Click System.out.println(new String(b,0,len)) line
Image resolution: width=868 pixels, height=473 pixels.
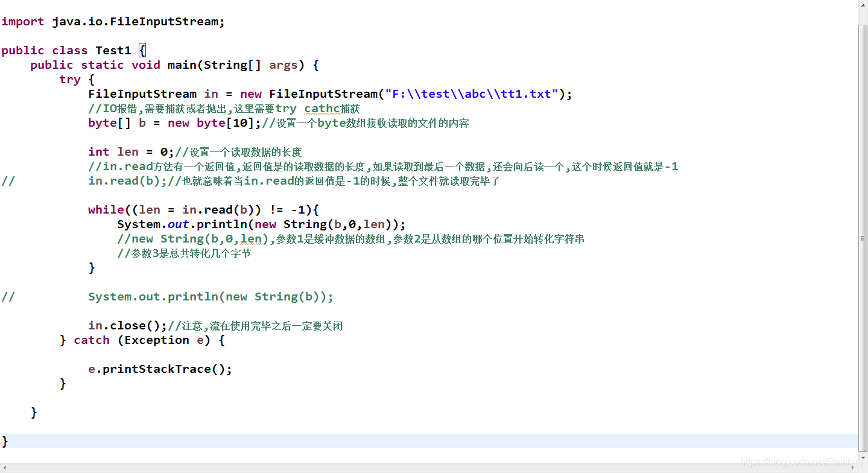coord(262,224)
